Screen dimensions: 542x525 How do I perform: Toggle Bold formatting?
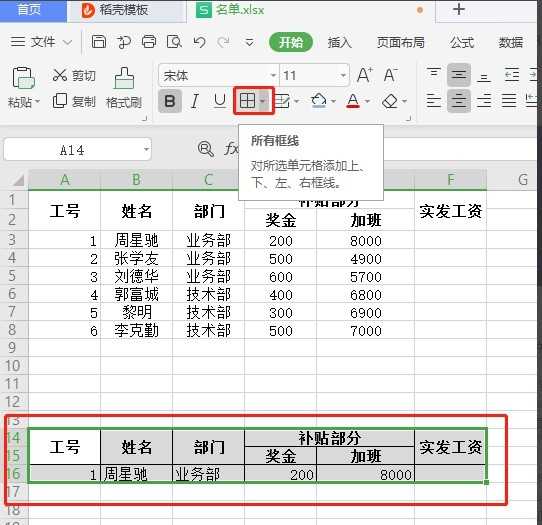point(170,101)
